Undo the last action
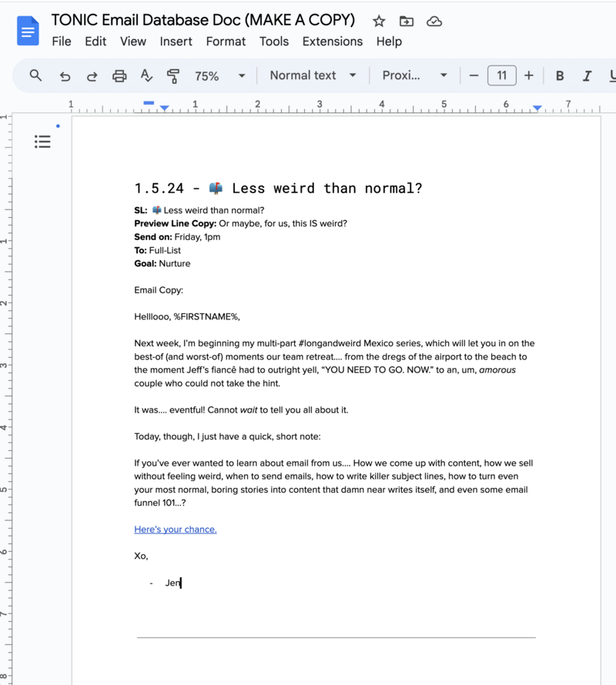This screenshot has height=685, width=616. coord(65,76)
